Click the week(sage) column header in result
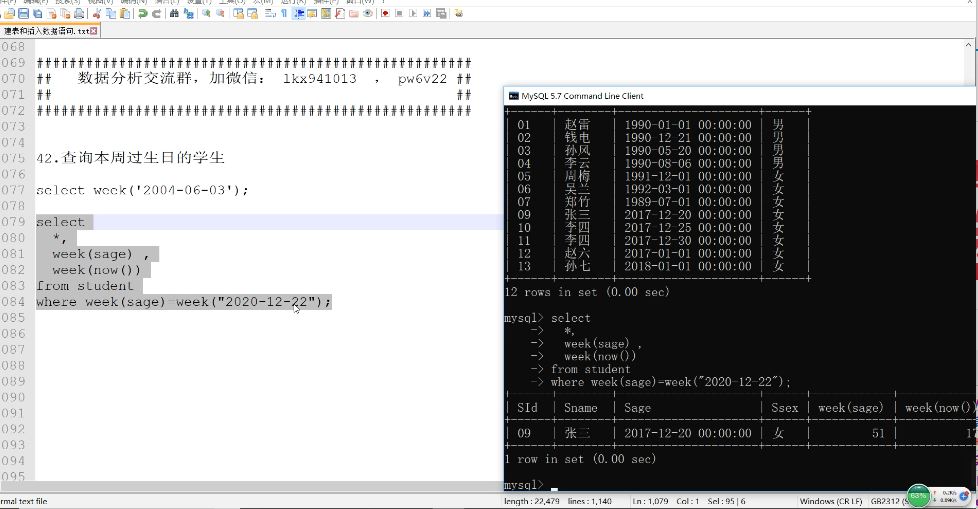The width and height of the screenshot is (978, 509). tap(851, 408)
